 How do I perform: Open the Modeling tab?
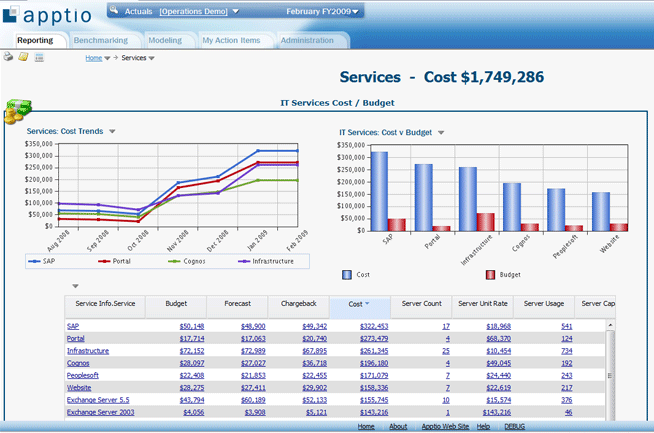pos(165,40)
